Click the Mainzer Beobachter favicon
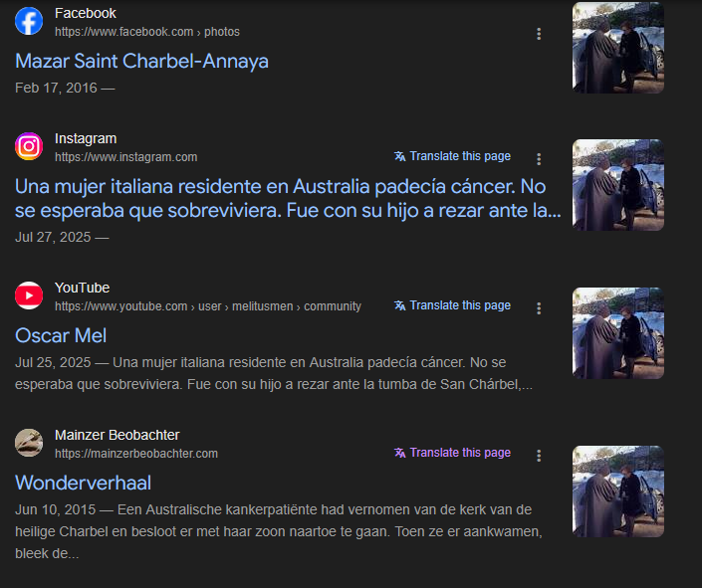 29,443
